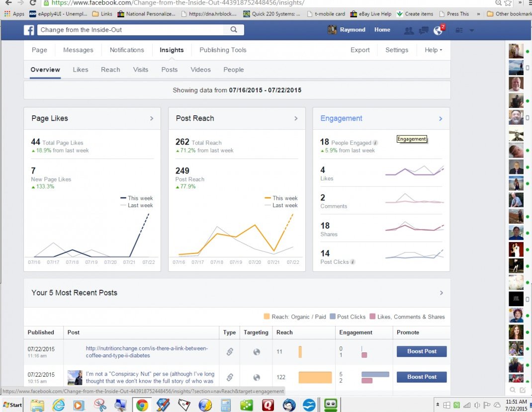Click targeting globe icon for Conspiracy Nut post
The height and width of the screenshot is (412, 532).
[257, 377]
